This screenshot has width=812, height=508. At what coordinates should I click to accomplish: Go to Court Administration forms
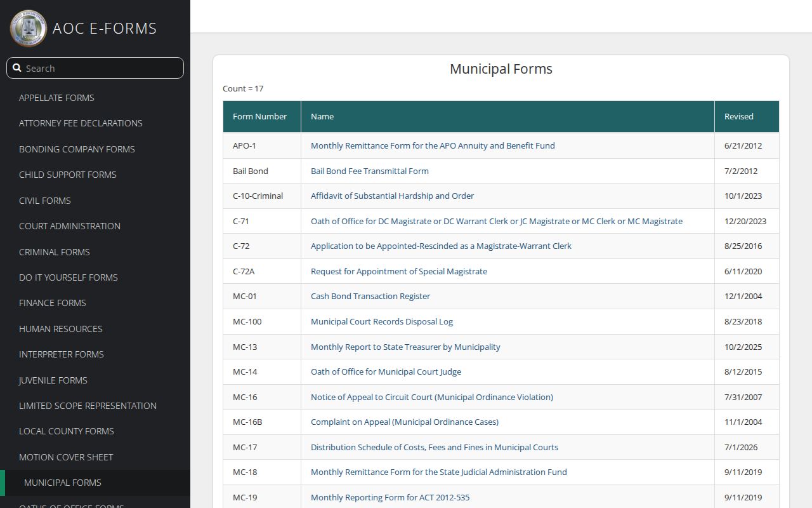(70, 226)
